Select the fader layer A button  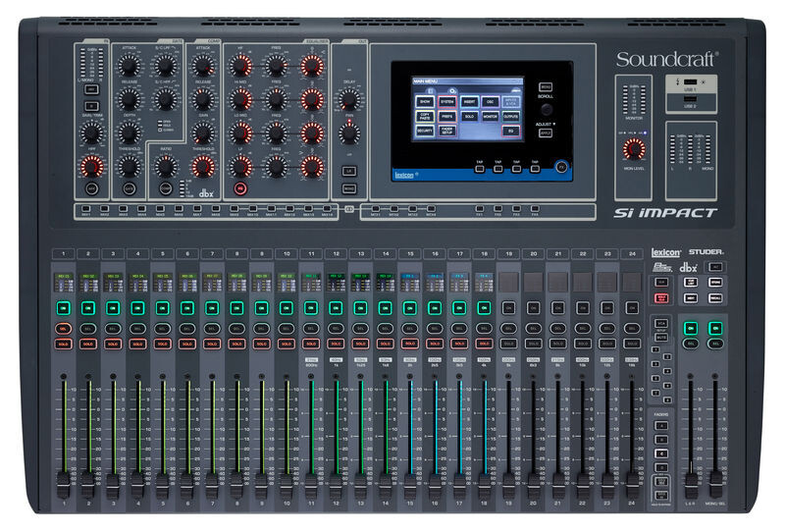[660, 425]
